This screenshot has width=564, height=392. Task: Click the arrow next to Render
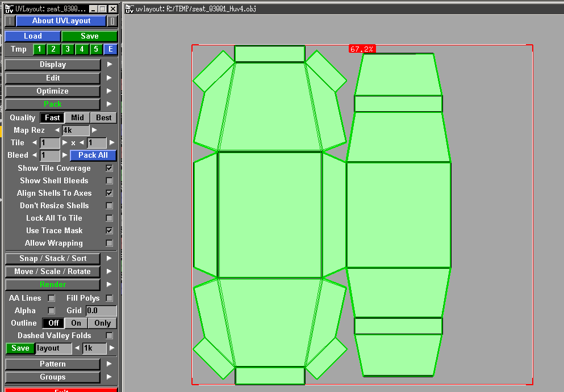point(110,285)
